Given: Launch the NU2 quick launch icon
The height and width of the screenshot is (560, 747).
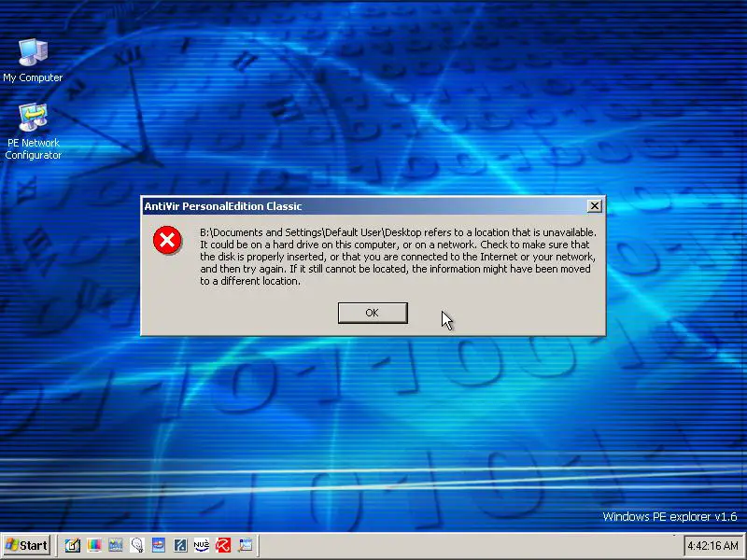Looking at the screenshot, I should [x=202, y=545].
